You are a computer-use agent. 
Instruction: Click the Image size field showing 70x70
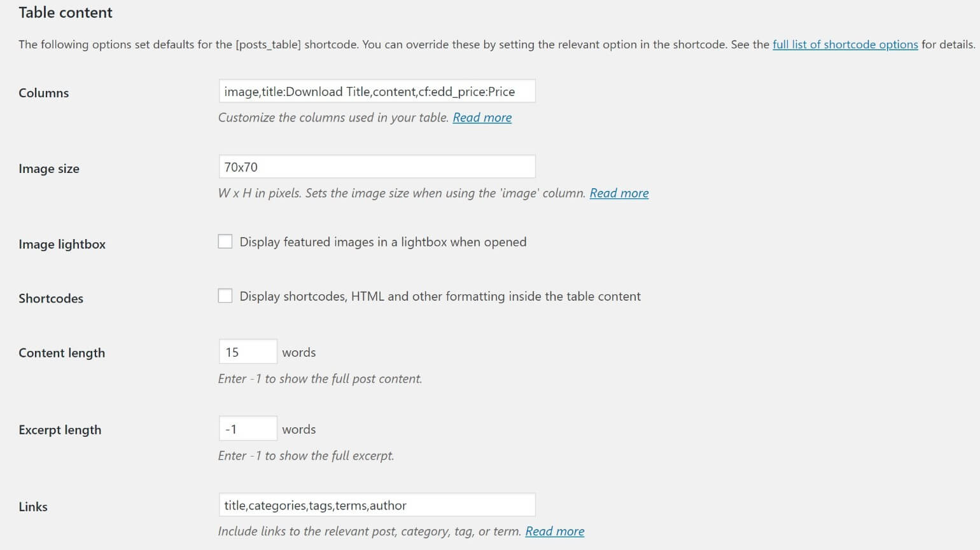(x=377, y=166)
